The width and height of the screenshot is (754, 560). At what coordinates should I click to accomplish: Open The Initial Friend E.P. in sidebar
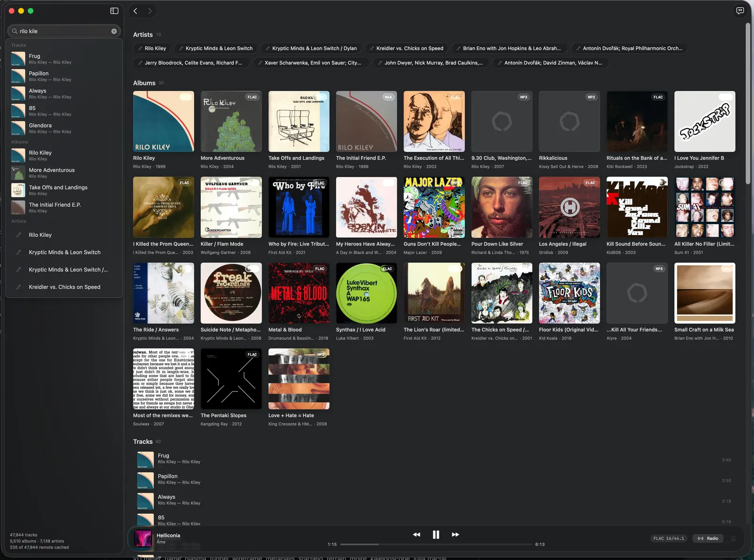[x=64, y=208]
